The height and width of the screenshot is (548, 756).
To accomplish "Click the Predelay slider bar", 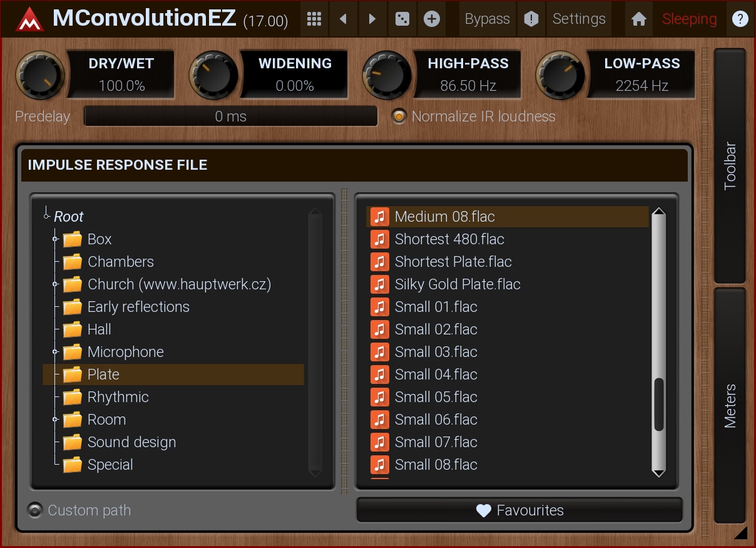I will tap(230, 116).
